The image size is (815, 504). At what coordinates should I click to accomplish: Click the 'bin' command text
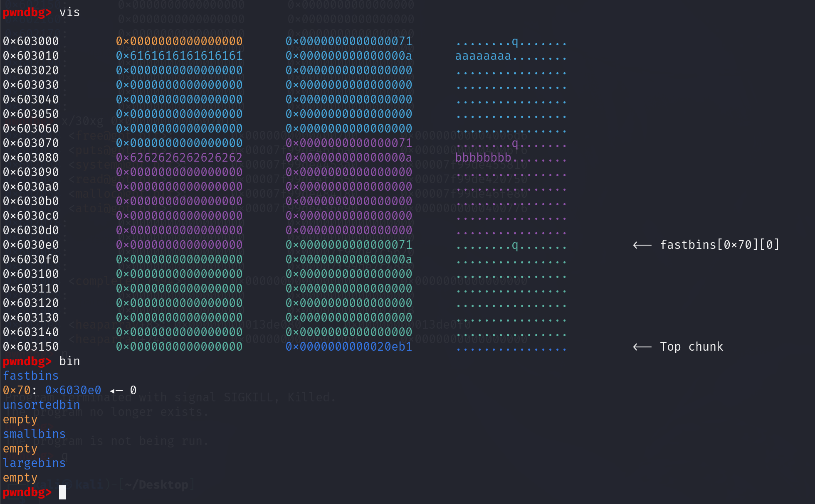point(69,361)
